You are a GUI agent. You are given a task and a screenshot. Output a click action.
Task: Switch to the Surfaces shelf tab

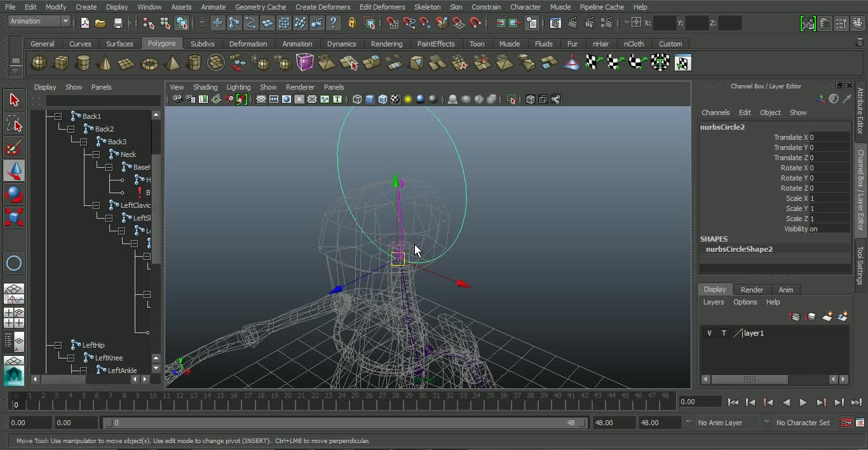click(x=119, y=44)
